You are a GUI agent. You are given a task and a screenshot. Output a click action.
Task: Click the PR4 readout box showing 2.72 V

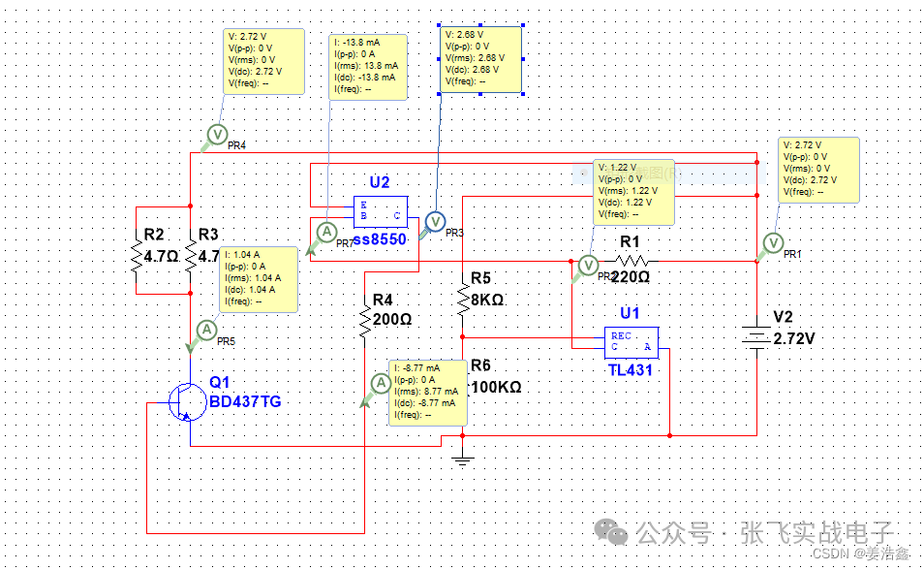264,61
